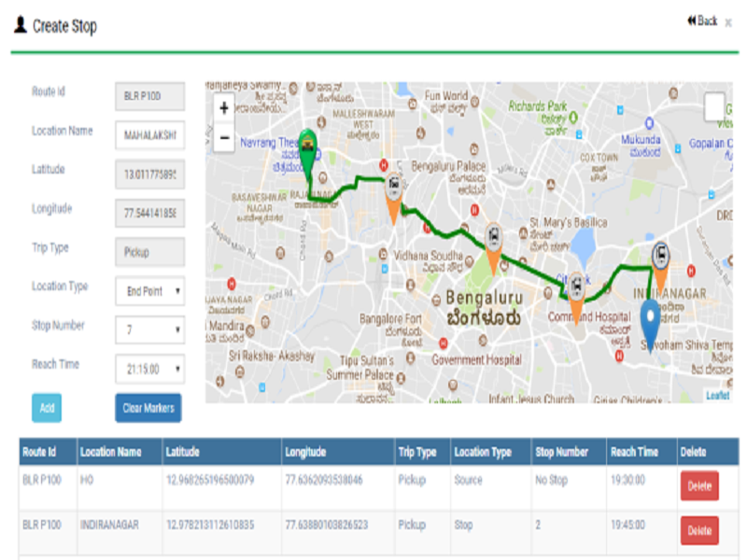This screenshot has height=560, width=747.
Task: Open the map layers control
Action: pyautogui.click(x=714, y=106)
